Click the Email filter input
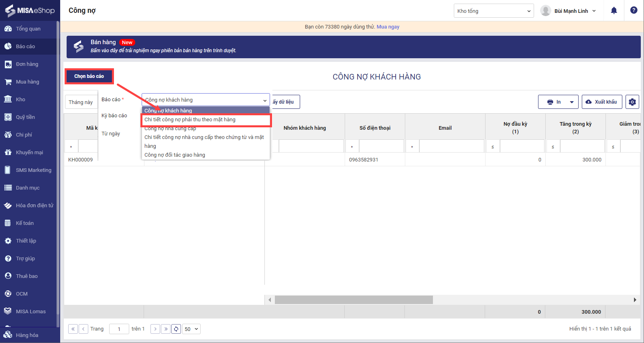This screenshot has height=343, width=644. [452, 146]
